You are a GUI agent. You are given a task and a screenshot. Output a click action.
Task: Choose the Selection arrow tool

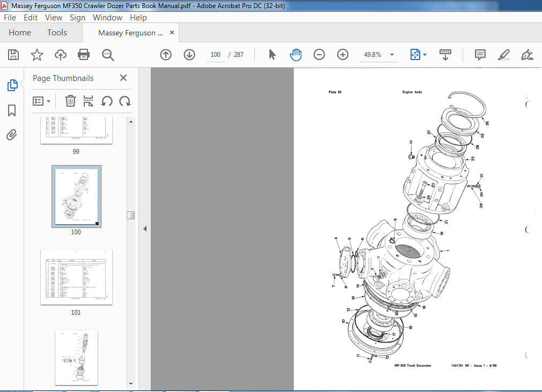click(x=272, y=55)
